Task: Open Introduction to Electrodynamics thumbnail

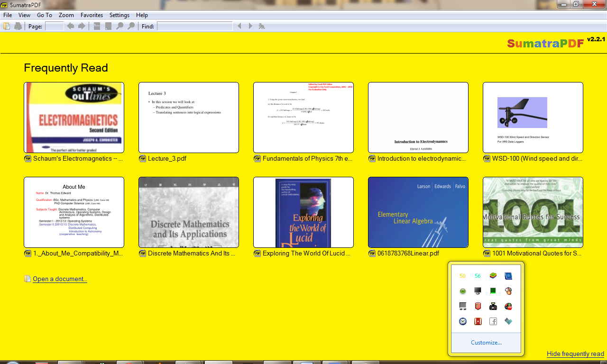Action: (x=418, y=118)
